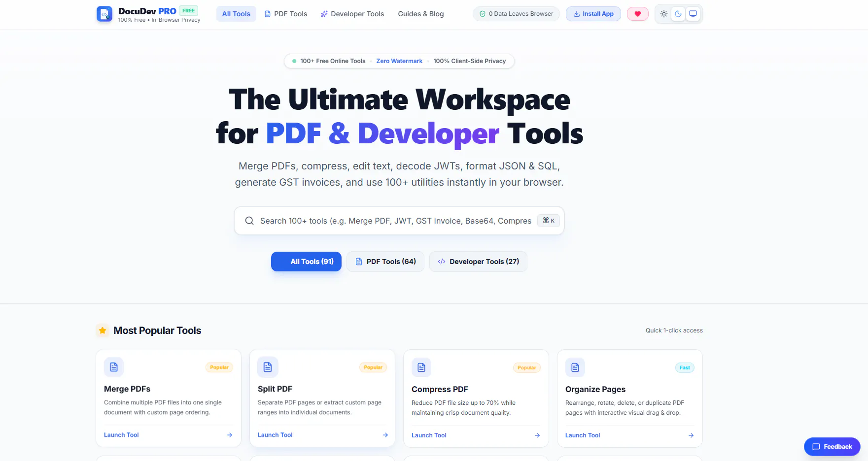
Task: Click arrow icon on Merge PDFs card
Action: 230,435
